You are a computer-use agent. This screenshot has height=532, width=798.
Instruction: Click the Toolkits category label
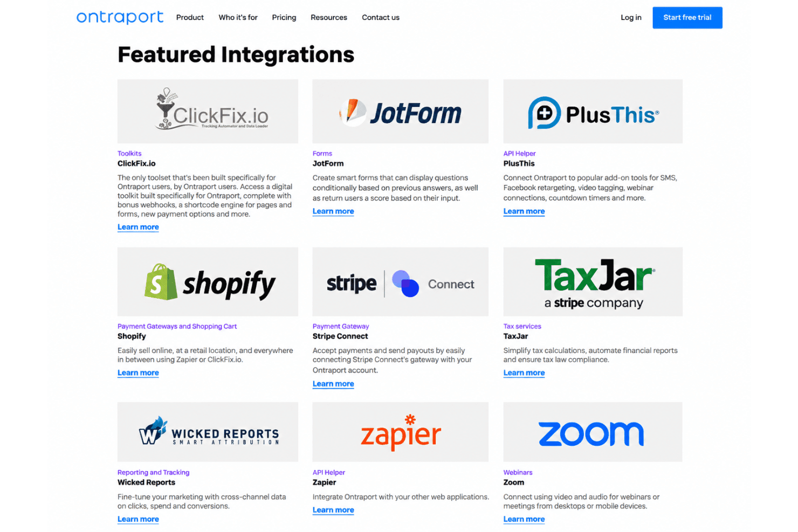coord(129,154)
